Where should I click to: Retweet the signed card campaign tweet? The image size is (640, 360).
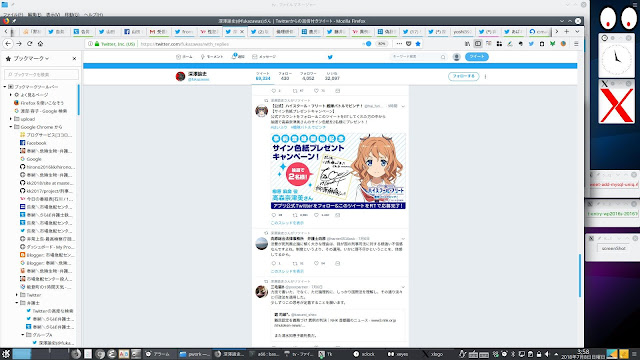tap(295, 215)
